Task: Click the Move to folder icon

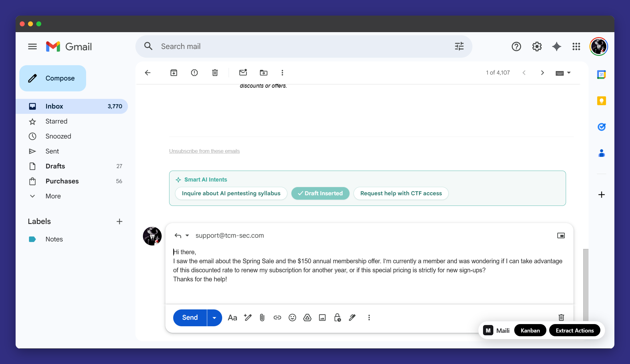Action: pyautogui.click(x=264, y=73)
